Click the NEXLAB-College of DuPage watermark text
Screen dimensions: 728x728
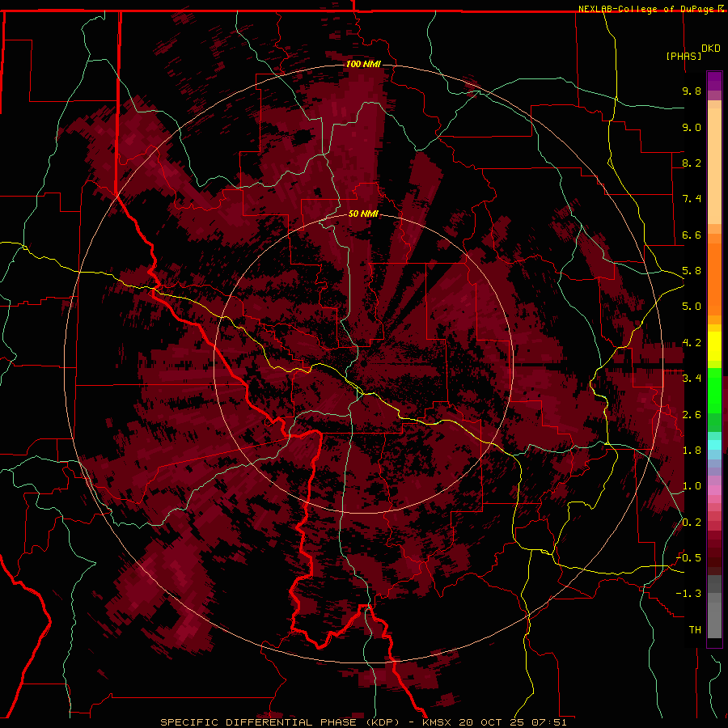click(x=648, y=9)
